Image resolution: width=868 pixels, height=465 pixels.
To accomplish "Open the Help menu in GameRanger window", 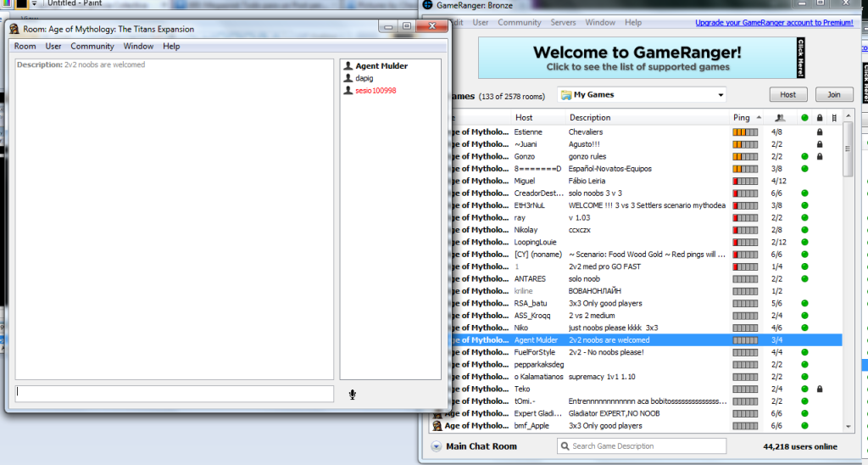I will pyautogui.click(x=633, y=23).
